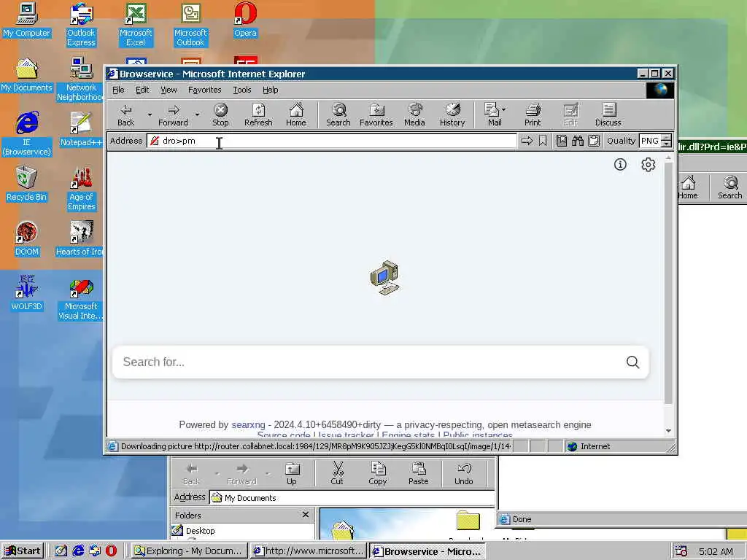This screenshot has height=560, width=747.
Task: Open the Edit menu
Action: click(x=142, y=90)
